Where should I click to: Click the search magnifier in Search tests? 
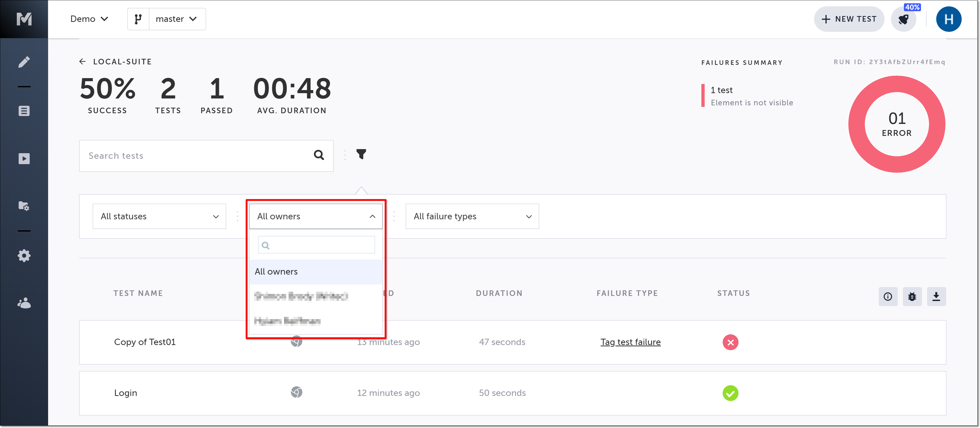pos(319,155)
